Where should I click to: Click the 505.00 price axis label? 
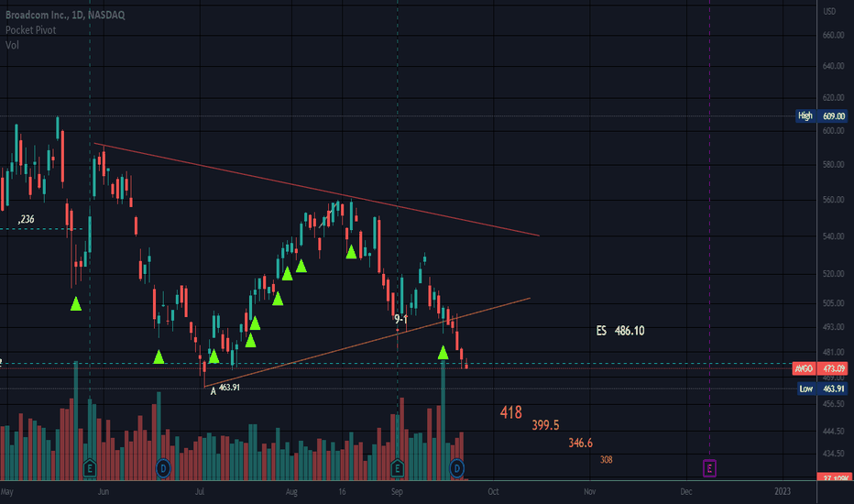833,303
